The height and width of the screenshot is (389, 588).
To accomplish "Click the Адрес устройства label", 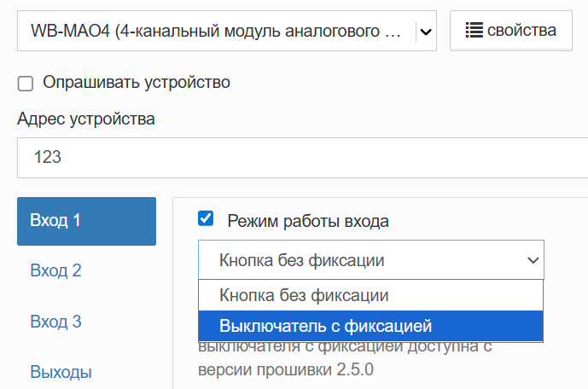I will click(x=86, y=119).
